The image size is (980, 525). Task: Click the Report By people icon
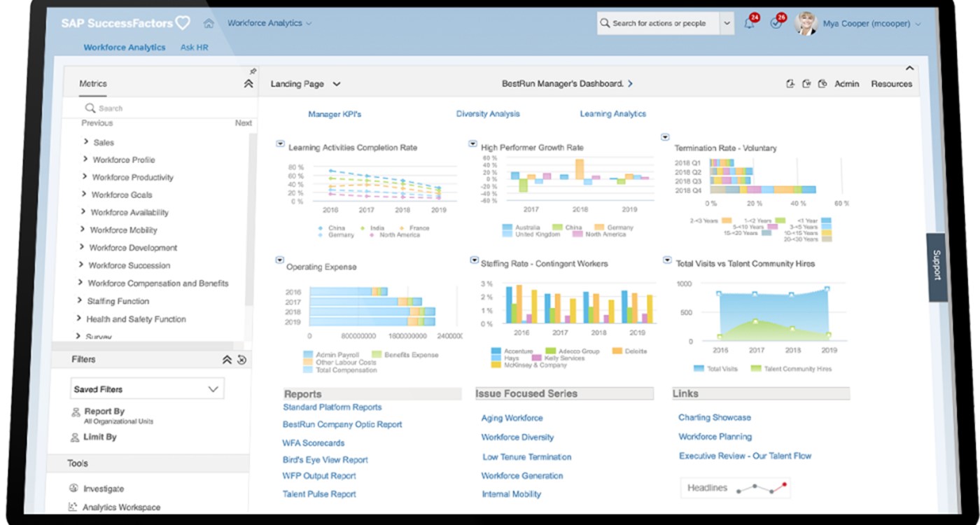tap(76, 413)
